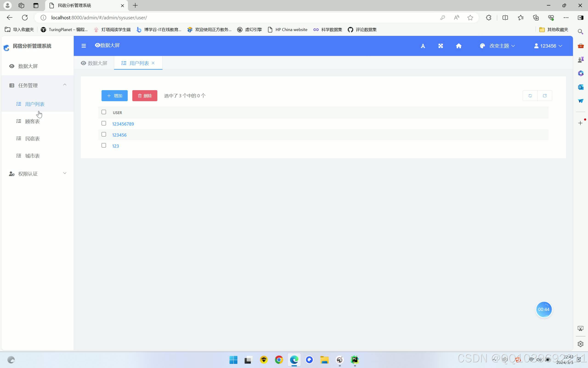Check the checkbox for user 123456
This screenshot has height=368, width=588.
click(x=104, y=134)
